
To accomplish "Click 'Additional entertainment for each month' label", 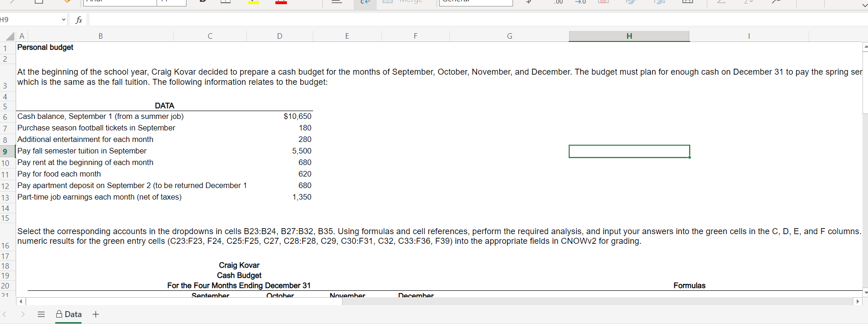I will tap(85, 140).
